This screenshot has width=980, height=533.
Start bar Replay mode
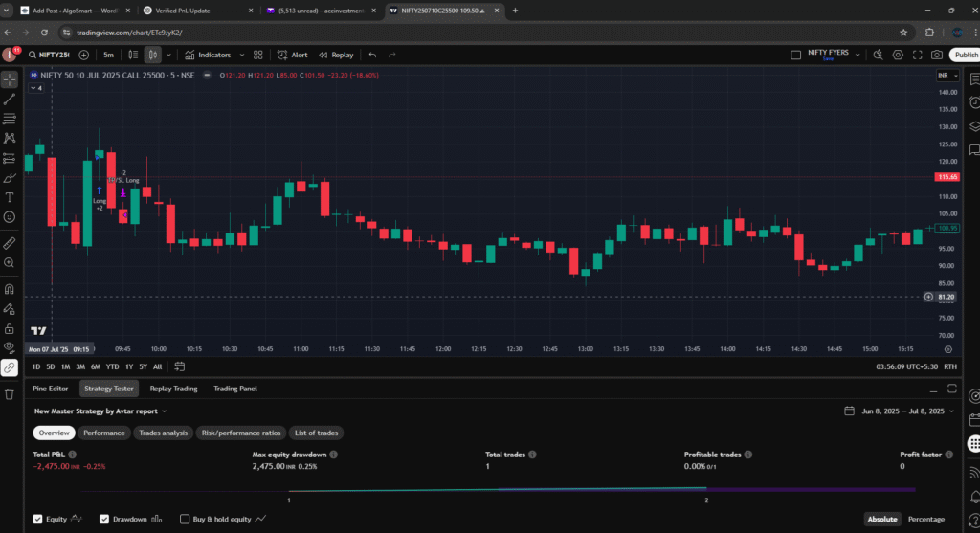(x=336, y=55)
